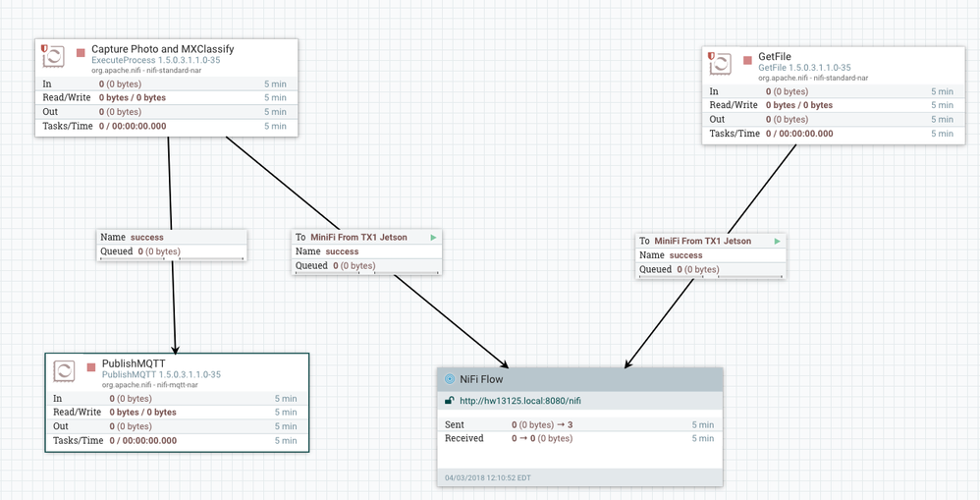Click the 04/03/2018 12:10:52 EDT timestamp

(x=487, y=478)
